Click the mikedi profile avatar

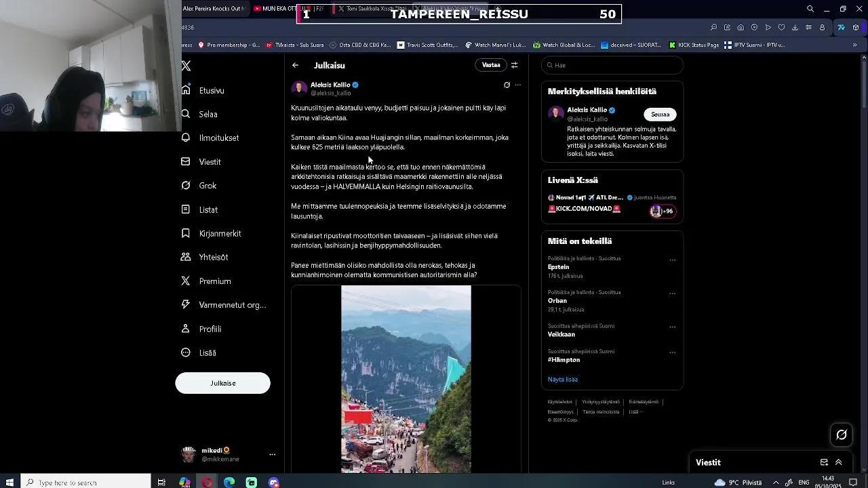pyautogui.click(x=189, y=454)
